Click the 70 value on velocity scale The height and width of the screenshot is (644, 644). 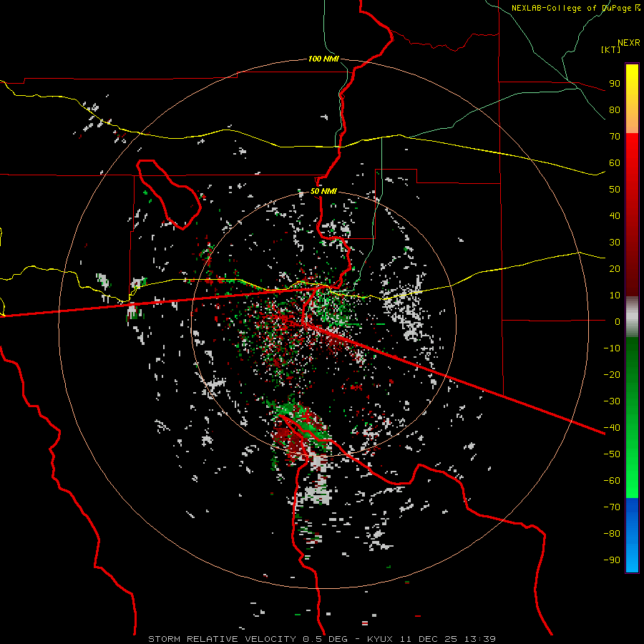pyautogui.click(x=615, y=137)
